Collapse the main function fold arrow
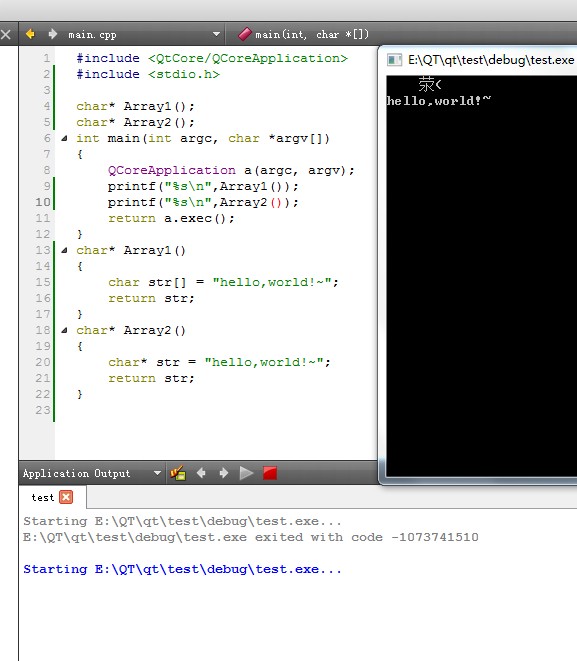This screenshot has width=577, height=661. click(x=64, y=138)
